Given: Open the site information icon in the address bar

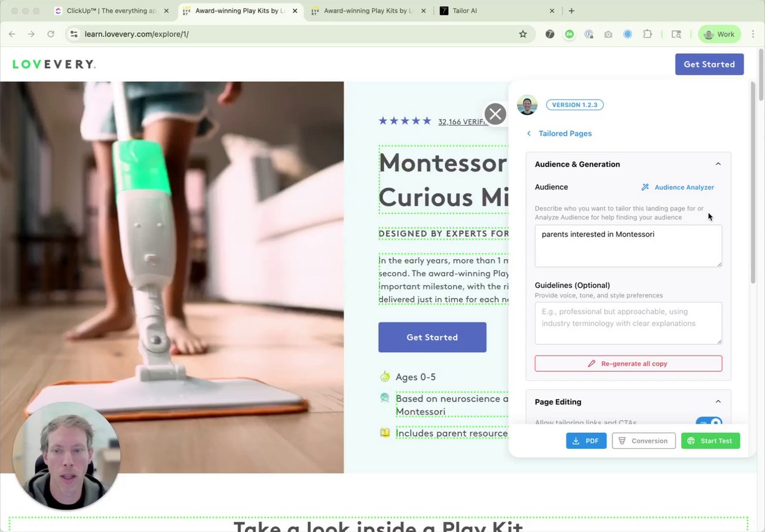Looking at the screenshot, I should (x=74, y=34).
